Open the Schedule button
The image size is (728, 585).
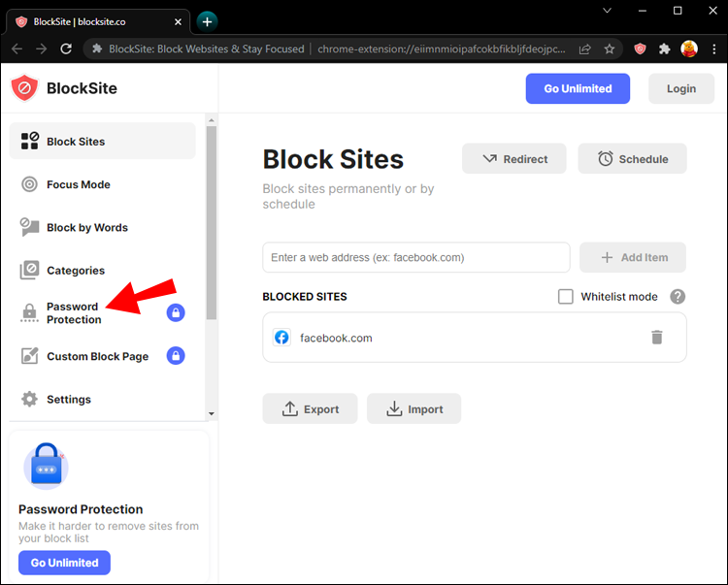tap(632, 159)
